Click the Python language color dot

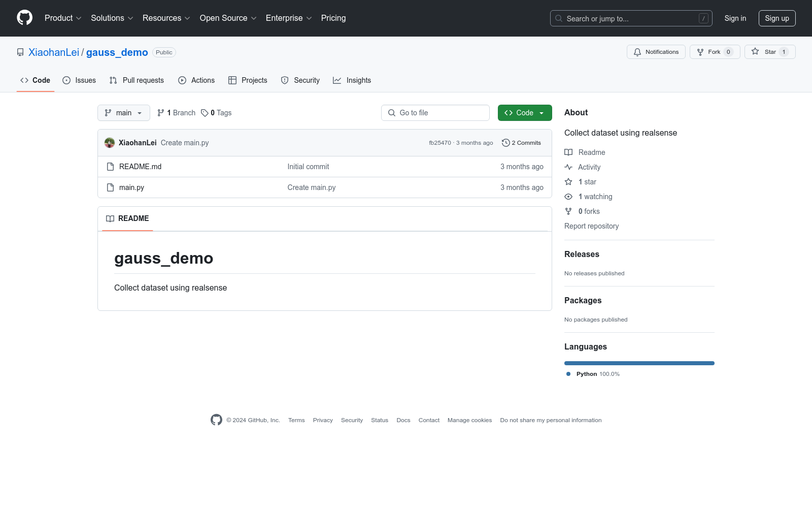(568, 374)
